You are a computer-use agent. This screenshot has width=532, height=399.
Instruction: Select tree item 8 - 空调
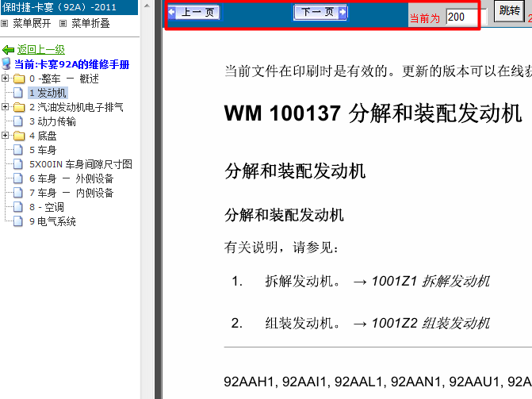pos(47,207)
